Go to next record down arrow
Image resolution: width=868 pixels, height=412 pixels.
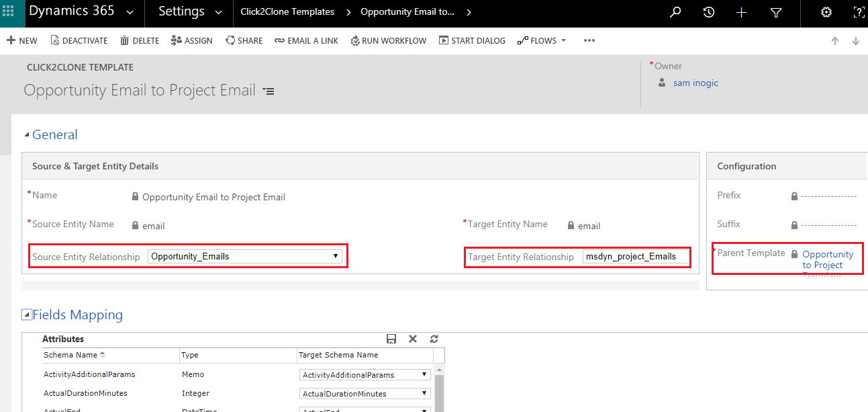[856, 40]
